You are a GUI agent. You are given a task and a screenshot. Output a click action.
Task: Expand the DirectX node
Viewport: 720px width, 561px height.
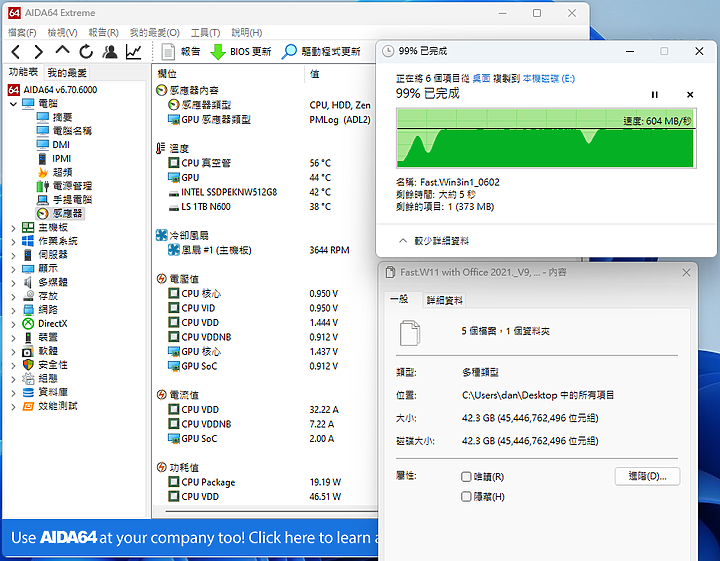(x=13, y=324)
